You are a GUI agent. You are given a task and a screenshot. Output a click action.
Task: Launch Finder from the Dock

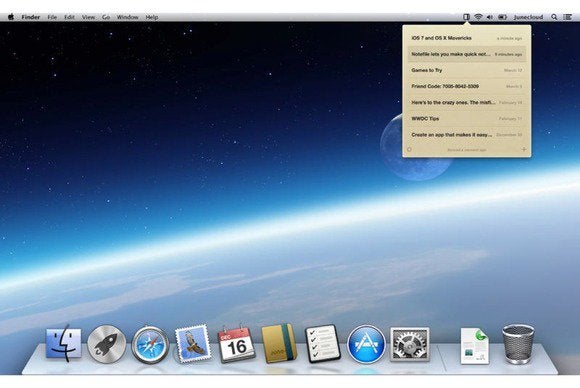point(64,344)
